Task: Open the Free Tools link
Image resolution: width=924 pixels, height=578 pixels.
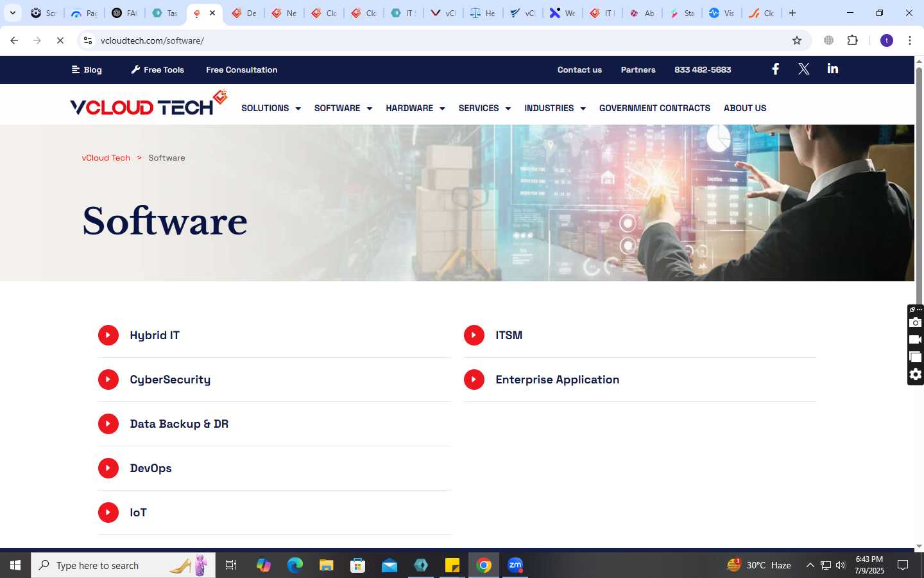Action: (157, 69)
